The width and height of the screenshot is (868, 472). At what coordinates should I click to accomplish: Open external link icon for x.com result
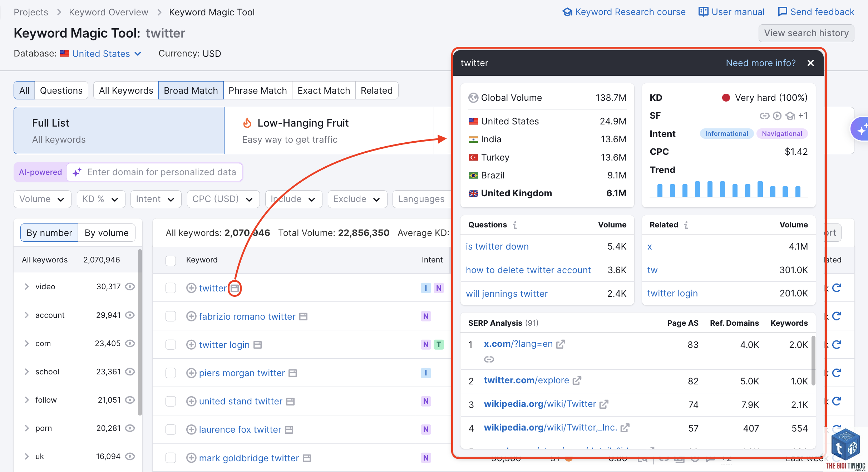point(561,344)
